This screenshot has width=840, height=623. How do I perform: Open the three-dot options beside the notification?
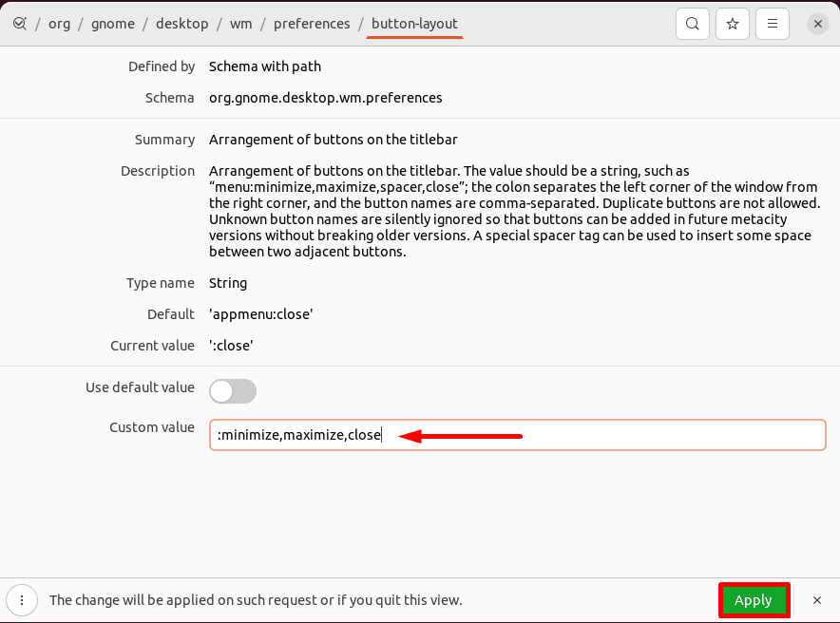pos(22,600)
